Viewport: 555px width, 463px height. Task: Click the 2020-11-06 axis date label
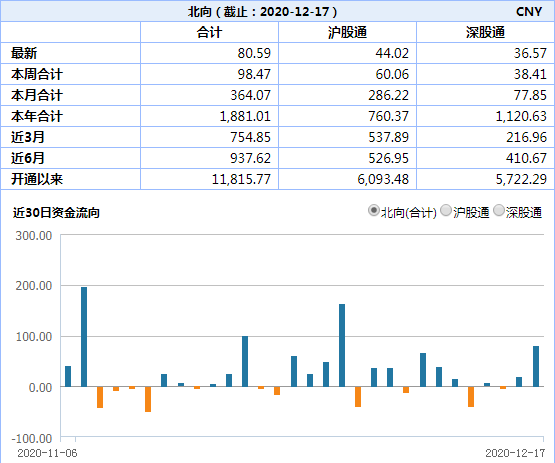(x=47, y=453)
